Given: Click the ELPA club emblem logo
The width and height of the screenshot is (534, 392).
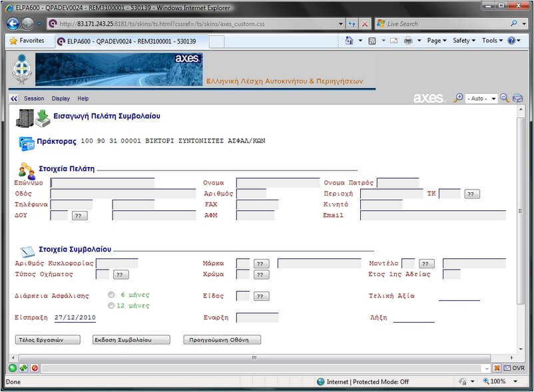Looking at the screenshot, I should pos(22,69).
